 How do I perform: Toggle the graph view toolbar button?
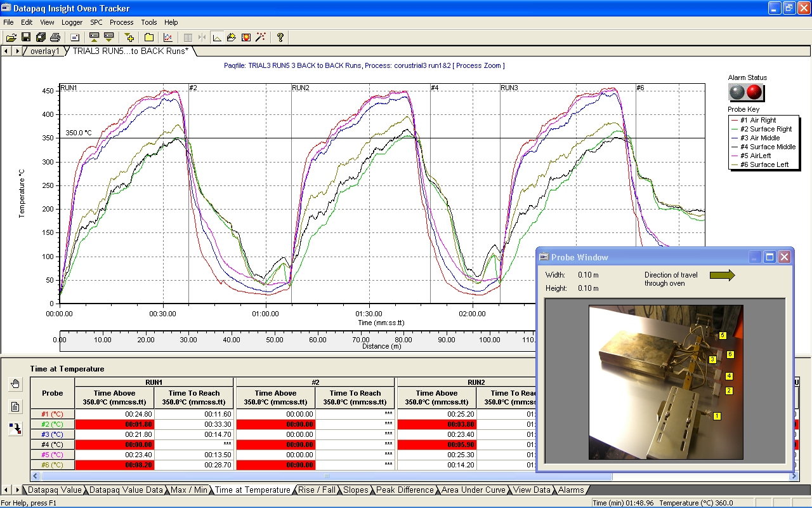217,37
